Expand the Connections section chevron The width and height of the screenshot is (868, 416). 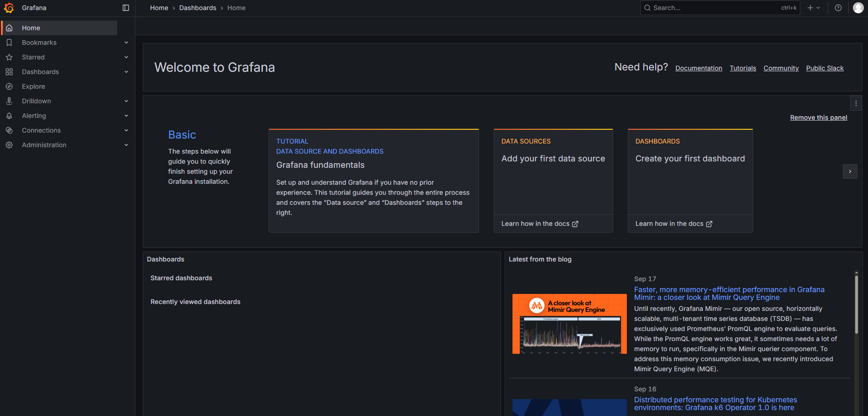point(126,130)
